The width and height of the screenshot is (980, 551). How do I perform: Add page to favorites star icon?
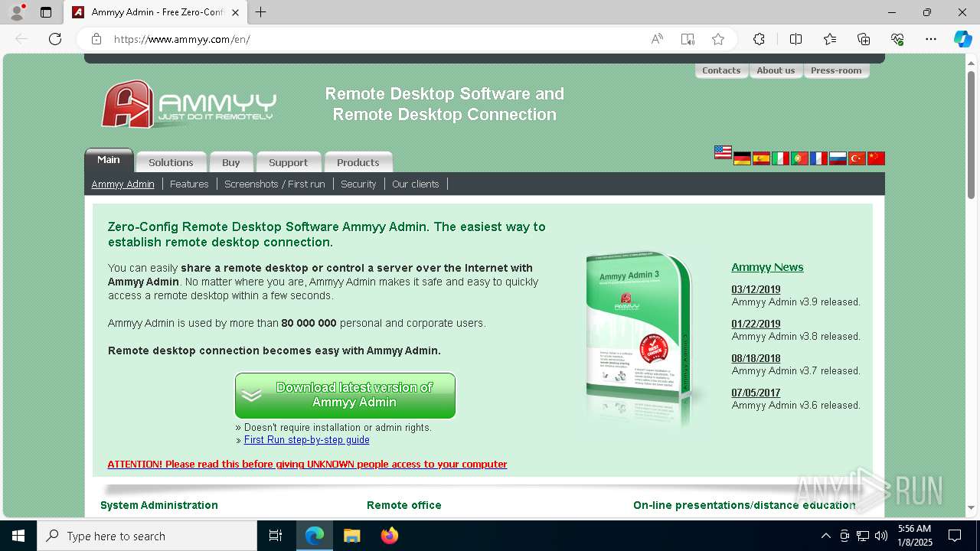(x=718, y=39)
